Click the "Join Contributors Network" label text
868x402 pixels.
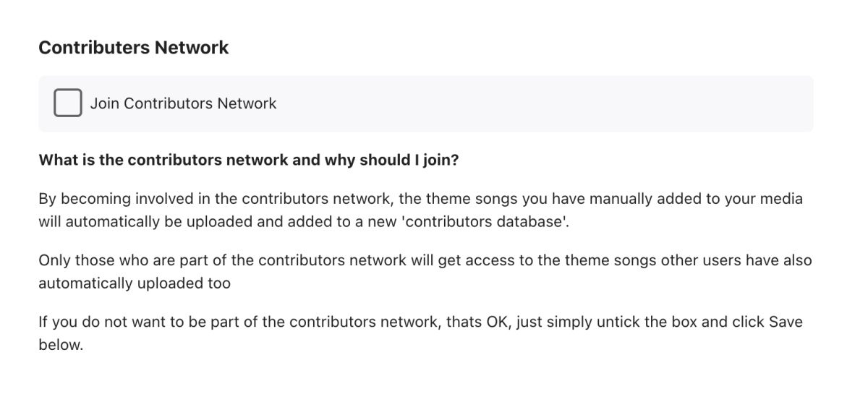(183, 103)
